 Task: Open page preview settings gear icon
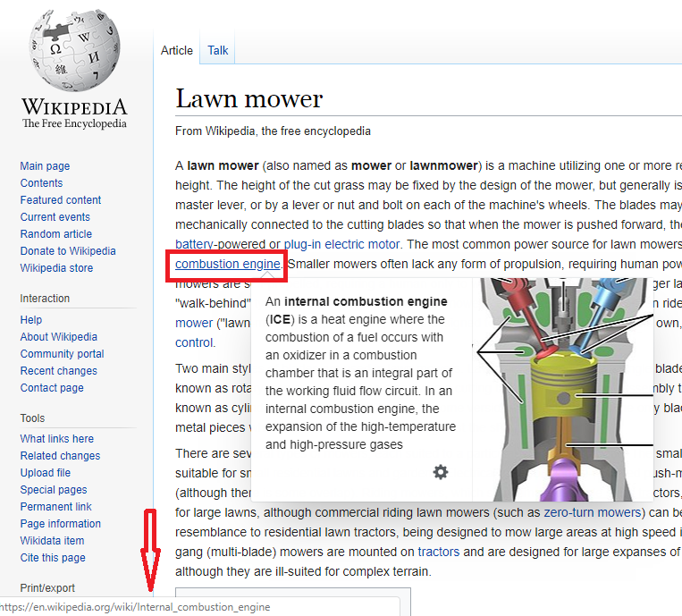[440, 472]
